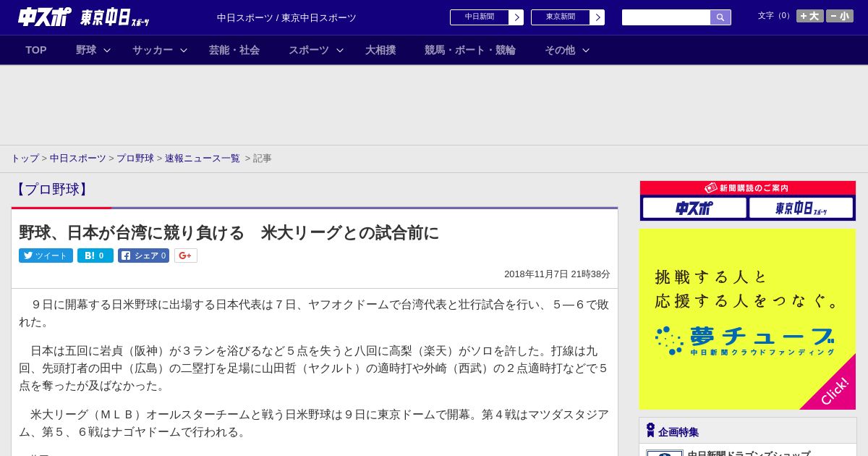Share article with the Twitter ツイート button
This screenshot has height=456, width=868.
tap(46, 256)
